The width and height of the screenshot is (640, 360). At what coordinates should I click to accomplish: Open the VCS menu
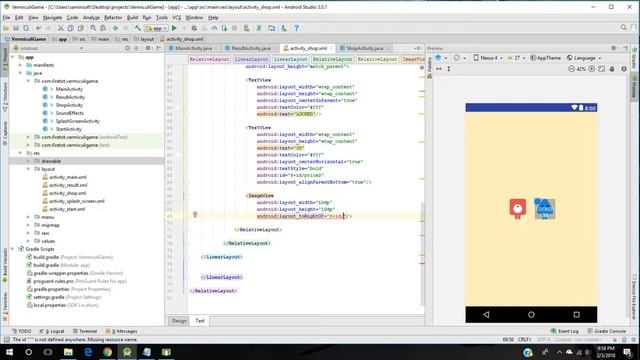(176, 18)
